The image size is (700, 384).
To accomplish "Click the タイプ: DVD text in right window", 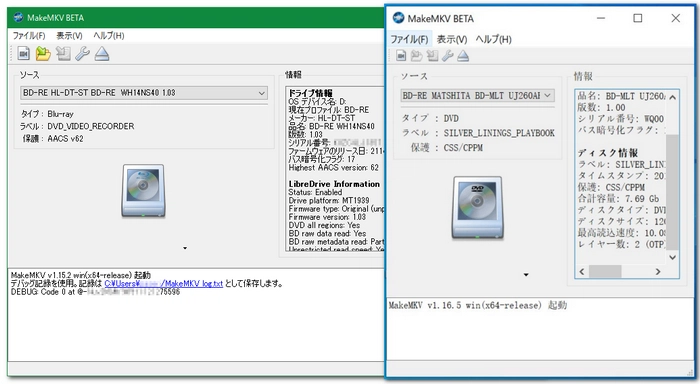I will [430, 118].
